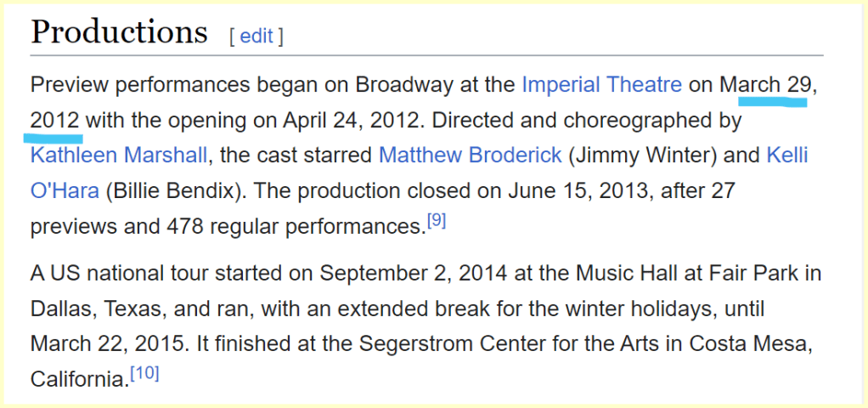Open the Matthew Broderick article link

point(470,156)
